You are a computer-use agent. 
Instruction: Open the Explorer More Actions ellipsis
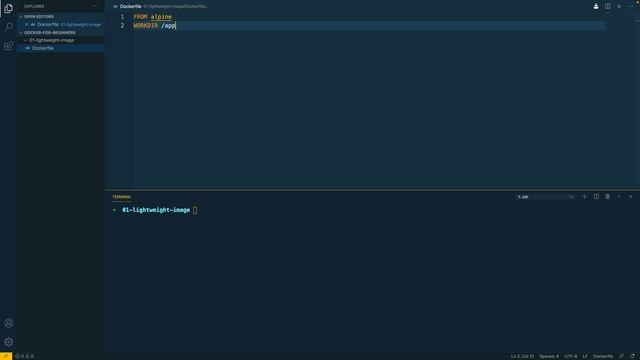click(96, 6)
